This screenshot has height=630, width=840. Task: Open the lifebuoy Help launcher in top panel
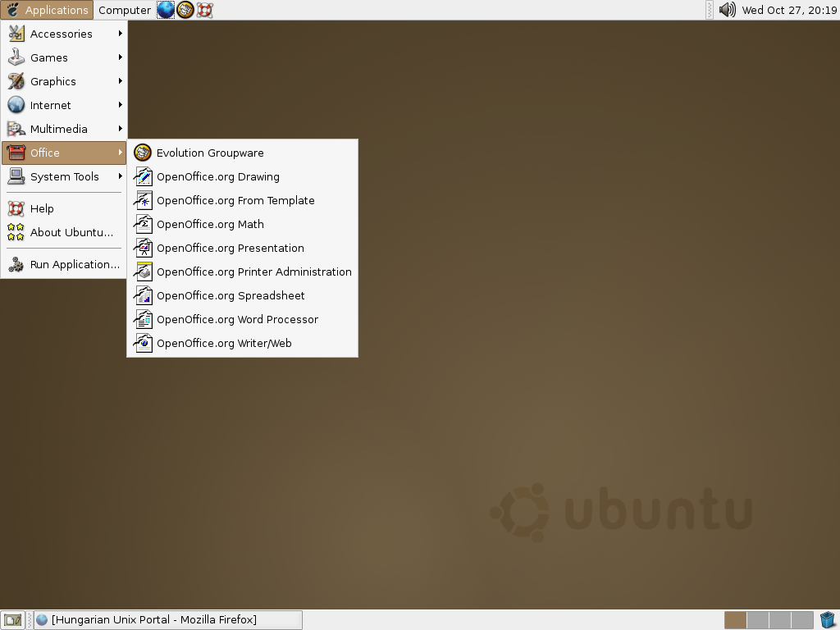[x=204, y=10]
